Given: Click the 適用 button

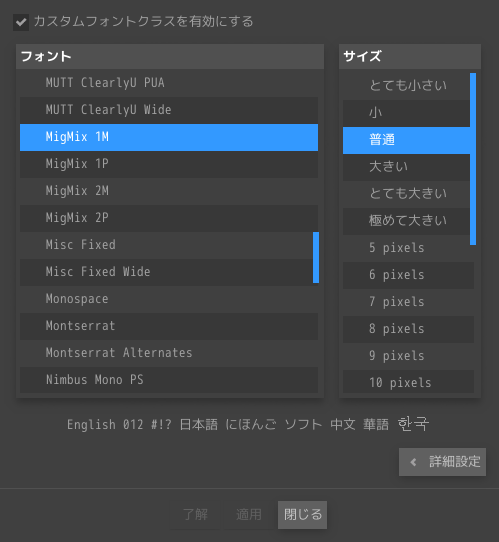Looking at the screenshot, I should [249, 515].
